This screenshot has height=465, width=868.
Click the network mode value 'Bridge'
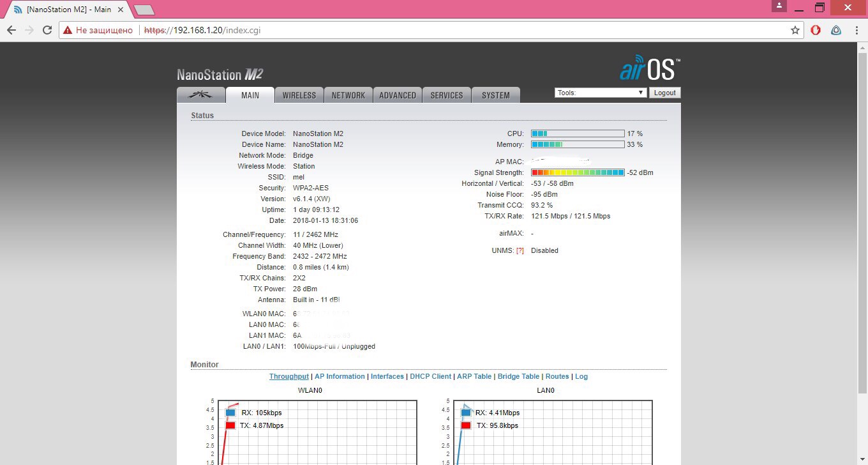(303, 155)
